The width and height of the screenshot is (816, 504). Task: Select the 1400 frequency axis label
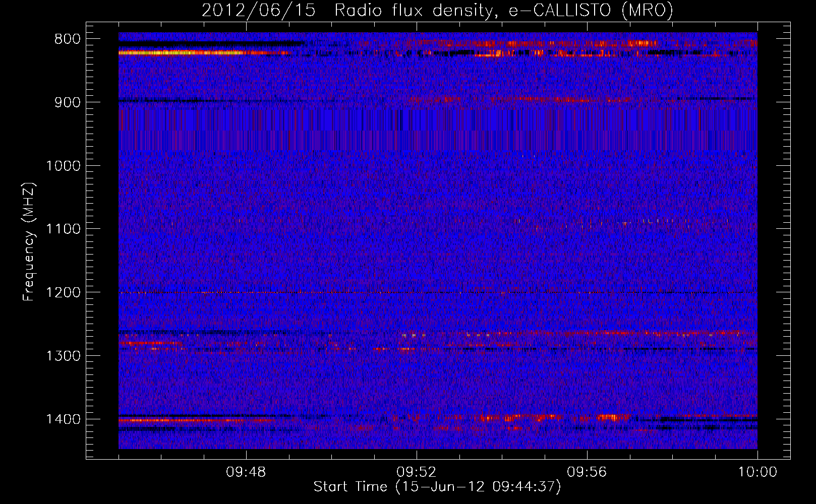coord(63,419)
